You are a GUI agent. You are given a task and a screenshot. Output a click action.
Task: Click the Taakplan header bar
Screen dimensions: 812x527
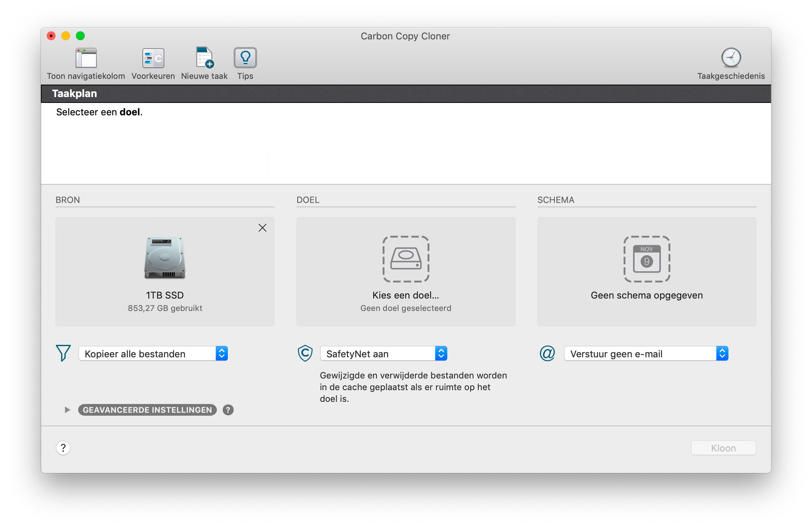coord(406,93)
